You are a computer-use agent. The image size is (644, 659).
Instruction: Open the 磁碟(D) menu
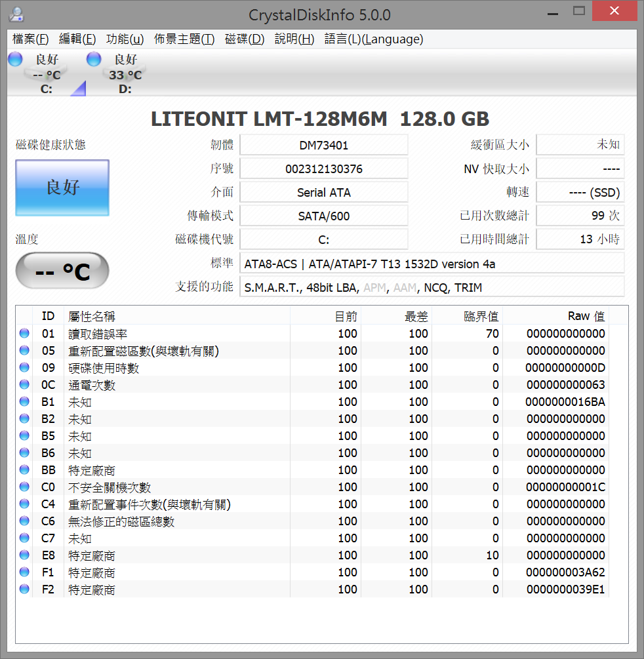click(245, 39)
